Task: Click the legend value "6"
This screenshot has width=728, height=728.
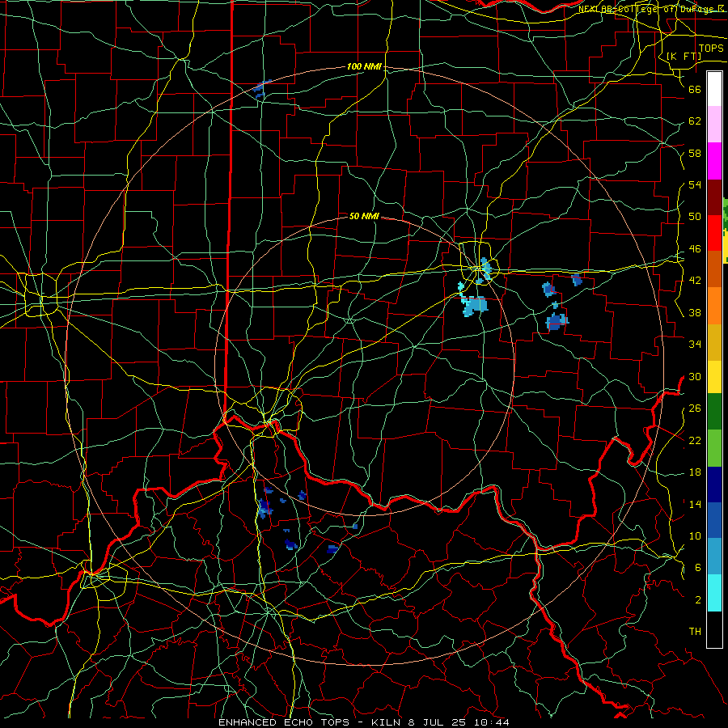Action: pyautogui.click(x=698, y=567)
